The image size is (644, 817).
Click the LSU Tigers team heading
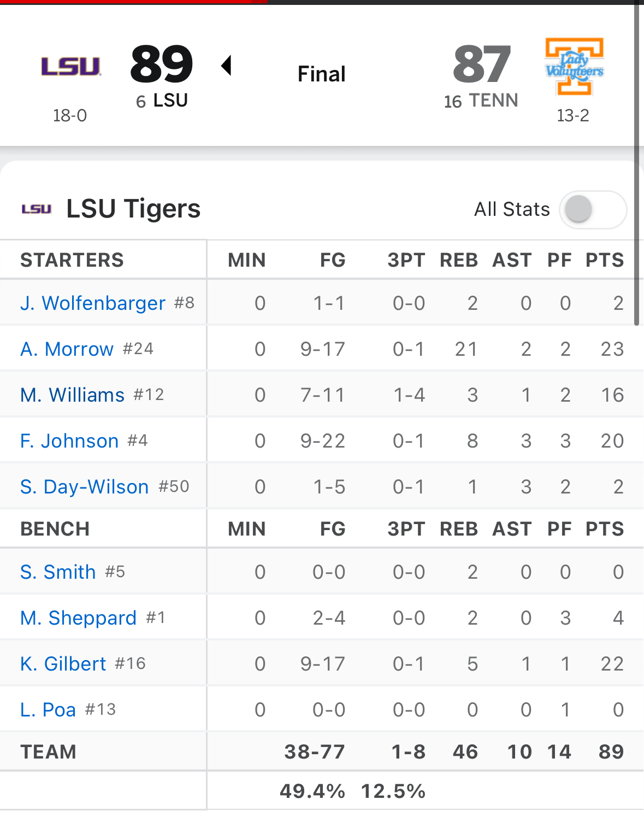click(x=133, y=209)
